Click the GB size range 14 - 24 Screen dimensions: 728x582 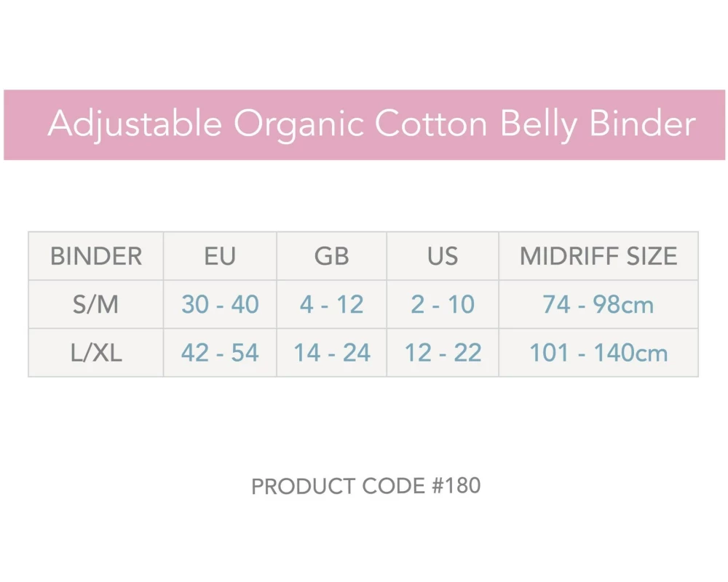[332, 353]
